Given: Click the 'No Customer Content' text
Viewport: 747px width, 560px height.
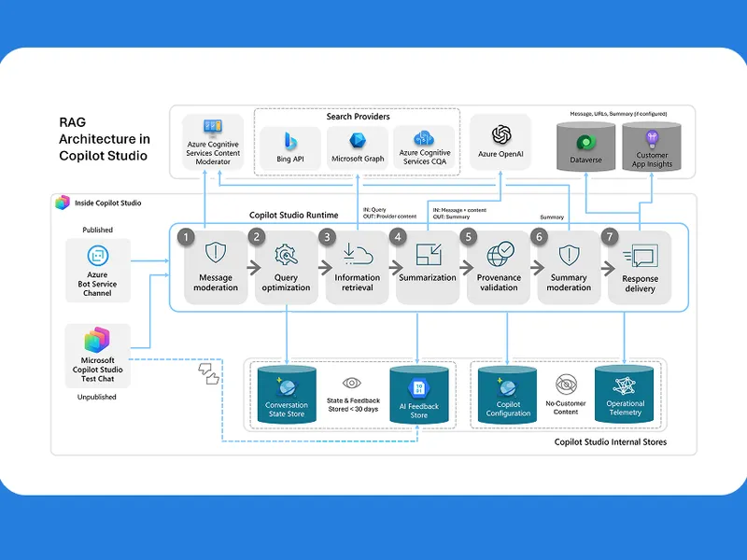Looking at the screenshot, I should 566,408.
